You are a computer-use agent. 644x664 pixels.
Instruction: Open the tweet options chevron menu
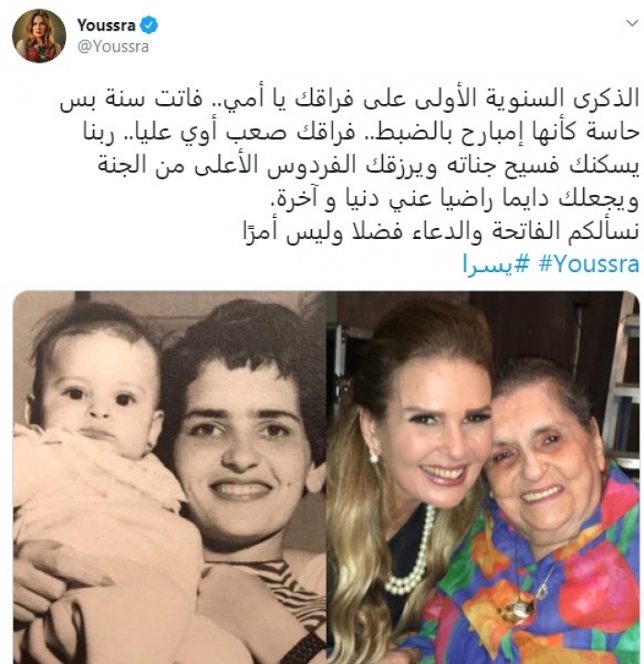pos(632,23)
